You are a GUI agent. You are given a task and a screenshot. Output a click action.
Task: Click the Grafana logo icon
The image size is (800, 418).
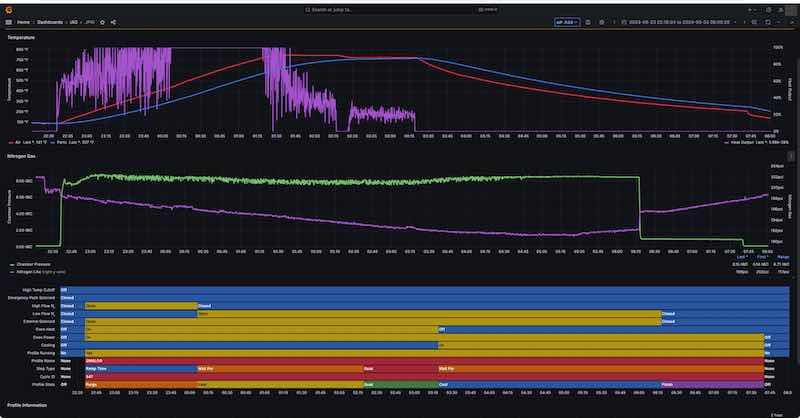tap(9, 10)
